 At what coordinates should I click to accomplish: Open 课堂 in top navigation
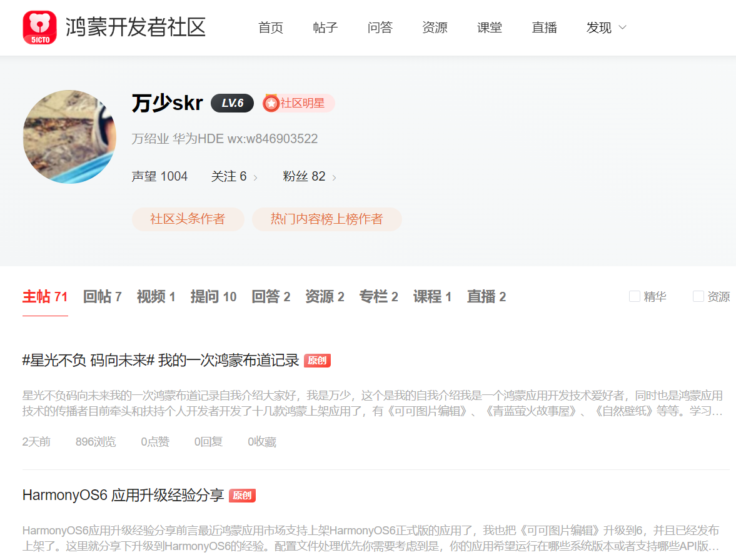coord(490,27)
